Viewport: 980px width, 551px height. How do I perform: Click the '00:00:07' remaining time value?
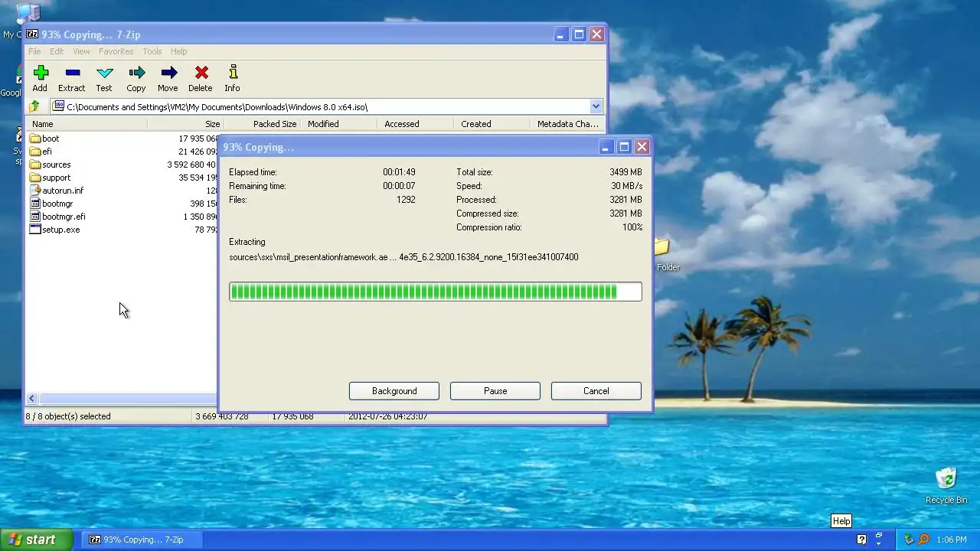tap(399, 186)
